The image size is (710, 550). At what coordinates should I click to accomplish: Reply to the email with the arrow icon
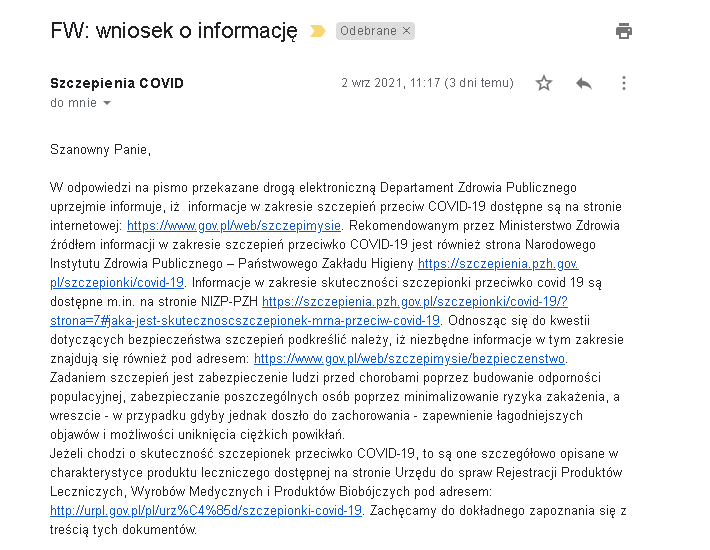(584, 83)
